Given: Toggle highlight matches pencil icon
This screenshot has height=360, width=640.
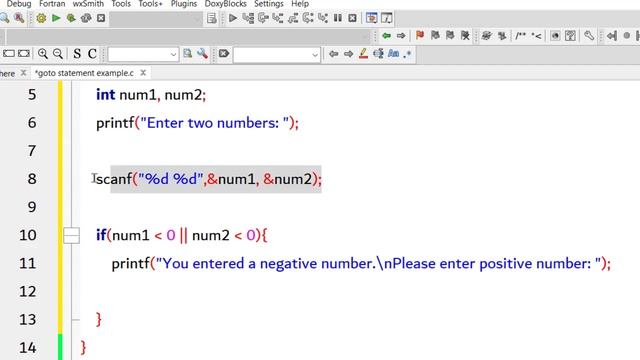Looking at the screenshot, I should pyautogui.click(x=363, y=54).
